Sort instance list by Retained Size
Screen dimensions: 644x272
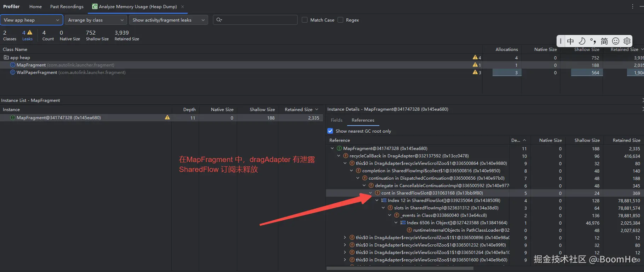301,110
